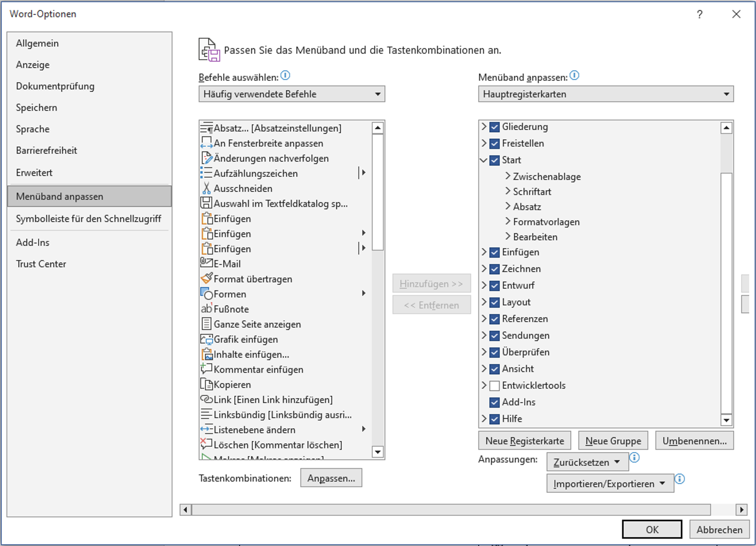
Task: Collapse the Start tab node
Action: click(483, 160)
